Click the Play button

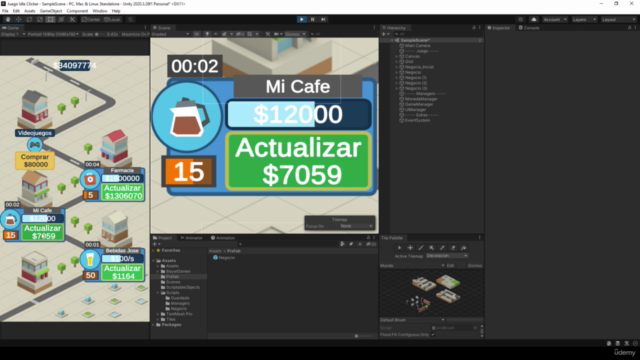coord(302,19)
